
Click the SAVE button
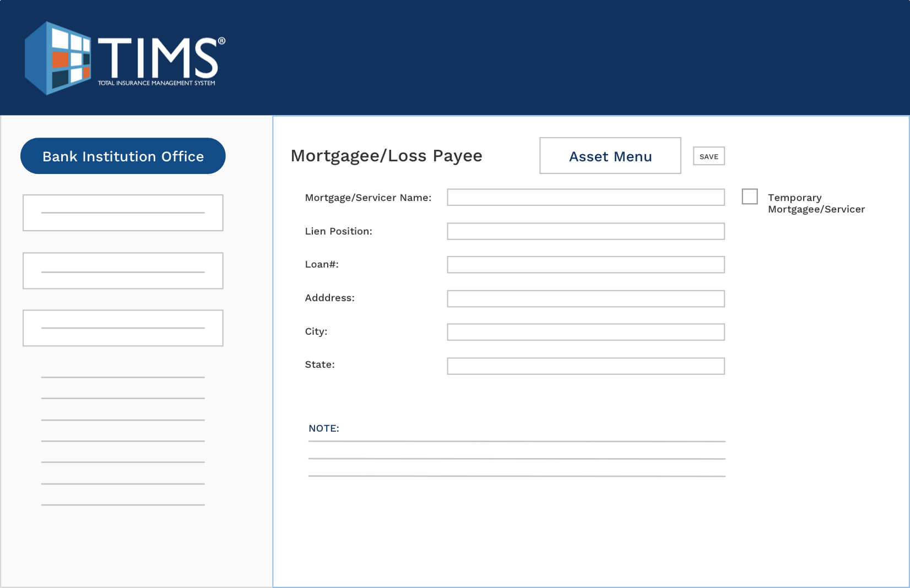(708, 156)
